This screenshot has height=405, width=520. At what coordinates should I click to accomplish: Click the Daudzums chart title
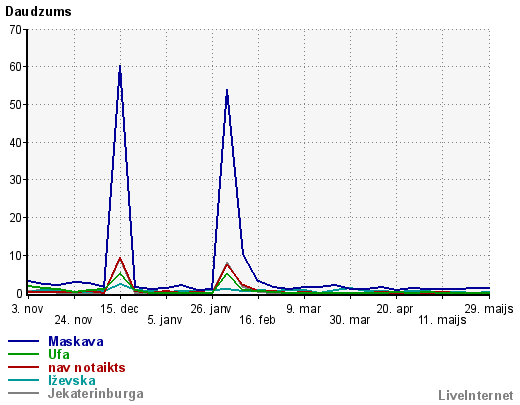(x=38, y=12)
